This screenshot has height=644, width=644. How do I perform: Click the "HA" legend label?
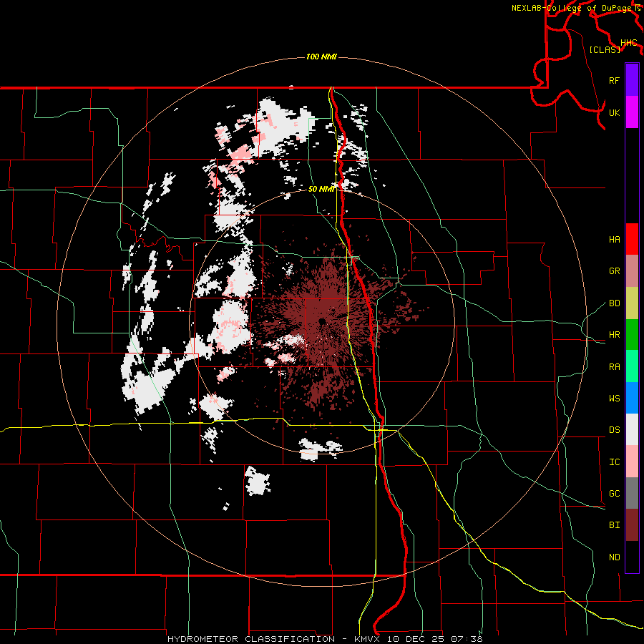614,240
